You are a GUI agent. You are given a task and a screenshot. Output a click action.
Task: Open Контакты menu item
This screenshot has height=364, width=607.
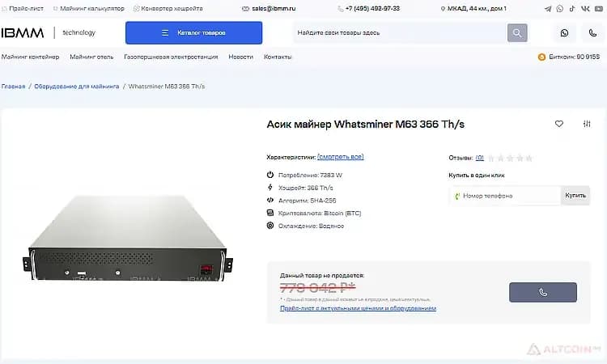coord(278,57)
